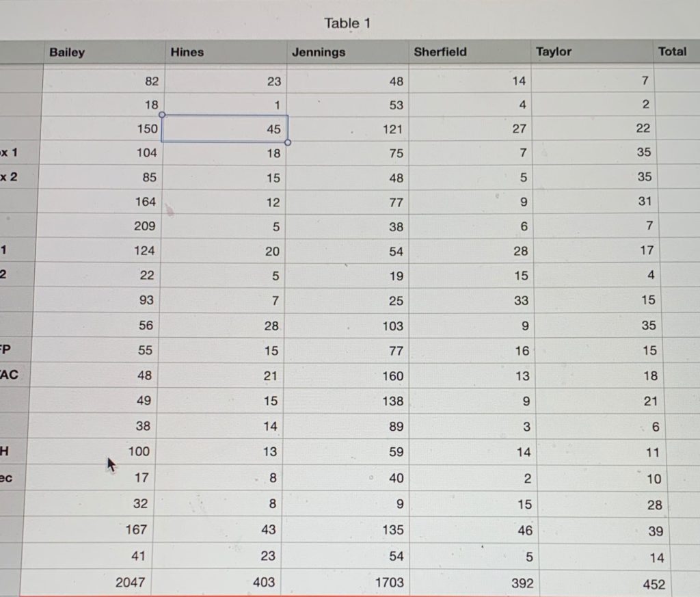Select the Sherfield cell with value 46
The image size is (700, 597).
pyautogui.click(x=524, y=530)
